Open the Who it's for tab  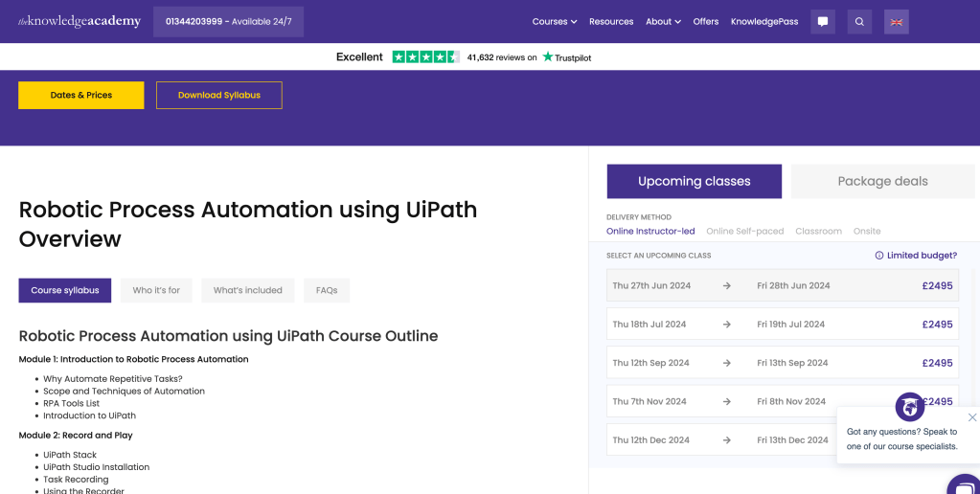tap(156, 290)
